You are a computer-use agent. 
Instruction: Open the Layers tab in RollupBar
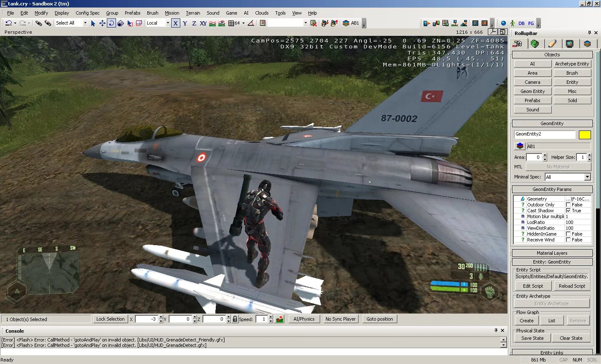point(587,44)
